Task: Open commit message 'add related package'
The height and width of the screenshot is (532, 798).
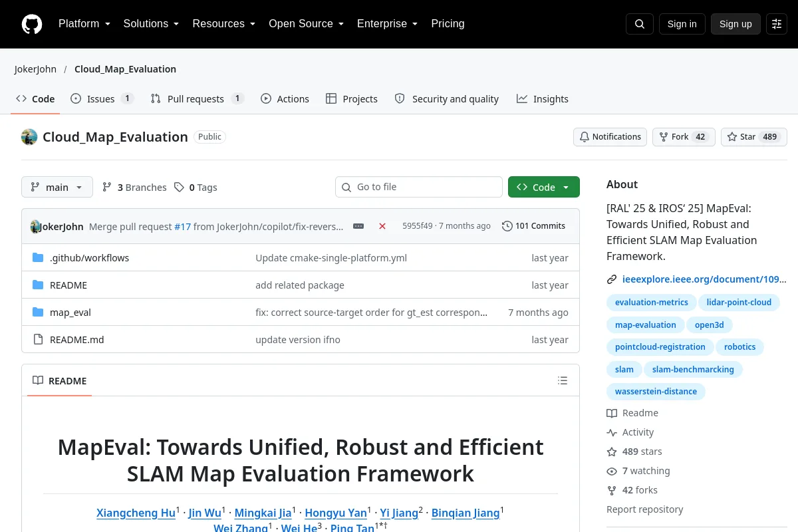Action: (x=300, y=285)
